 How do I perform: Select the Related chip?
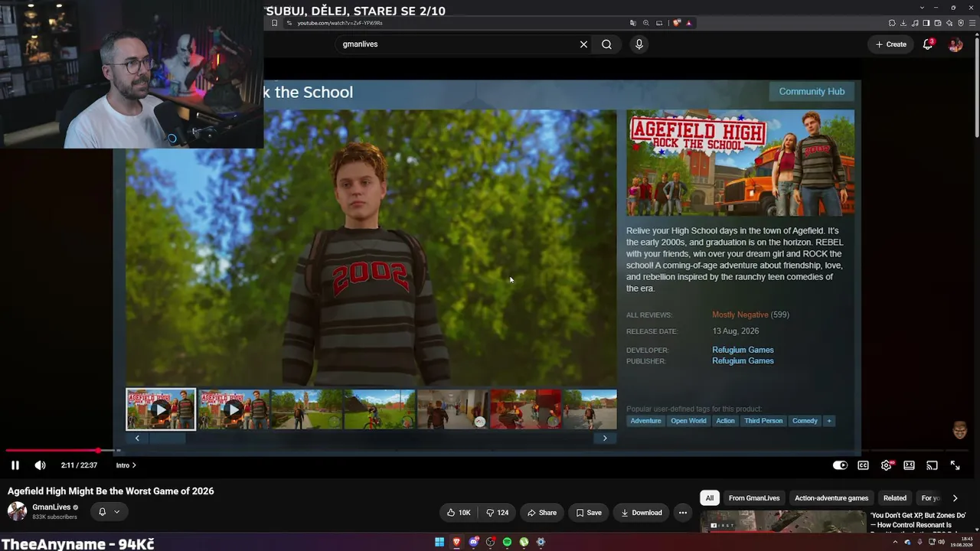click(894, 498)
